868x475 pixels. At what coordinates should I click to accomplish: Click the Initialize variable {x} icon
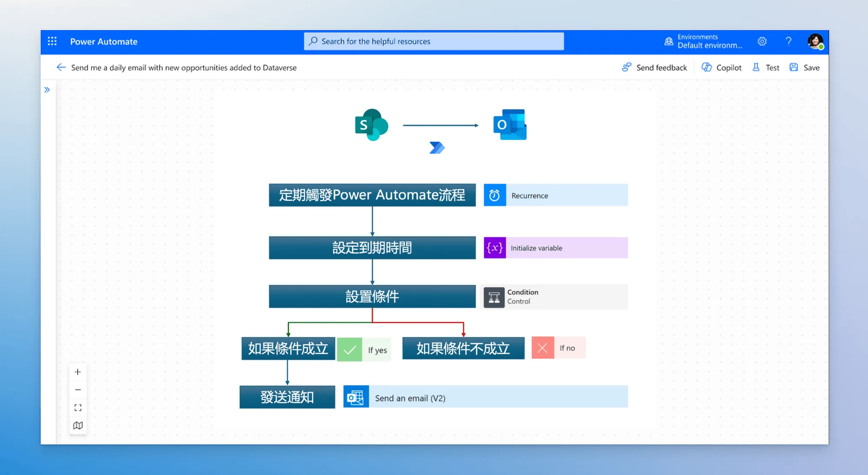tap(495, 248)
